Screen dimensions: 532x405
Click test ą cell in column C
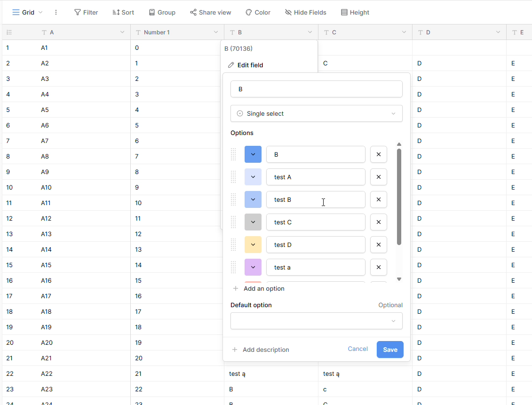[365, 373]
